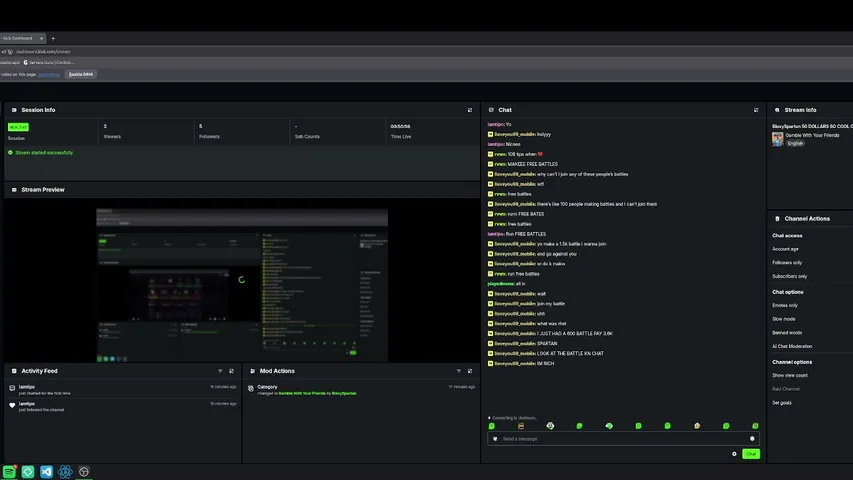Click heart icon beside iamtipo followed entry
853x480 pixels.
(x=12, y=405)
